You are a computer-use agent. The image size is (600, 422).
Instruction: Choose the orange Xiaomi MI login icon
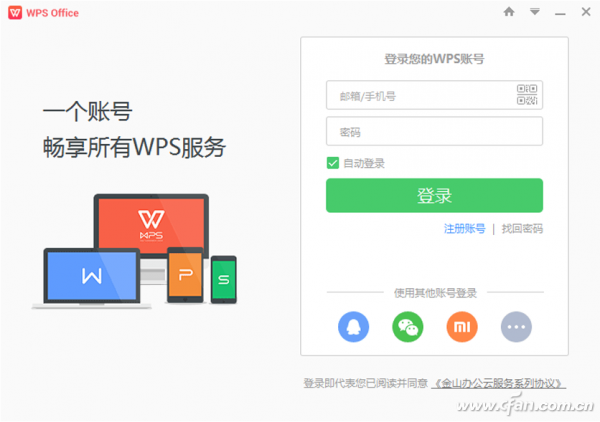[462, 327]
